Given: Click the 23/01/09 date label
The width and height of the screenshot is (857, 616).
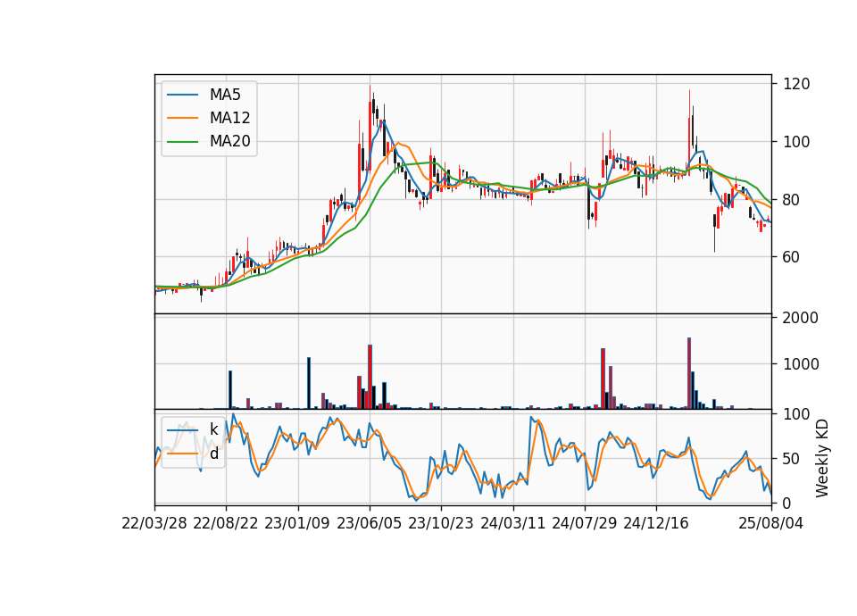Looking at the screenshot, I should (297, 523).
